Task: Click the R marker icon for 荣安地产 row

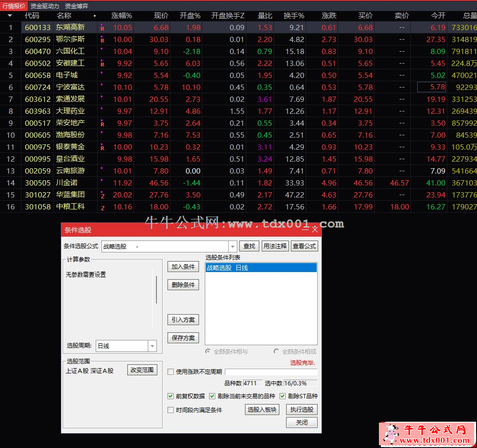Action: point(102,124)
